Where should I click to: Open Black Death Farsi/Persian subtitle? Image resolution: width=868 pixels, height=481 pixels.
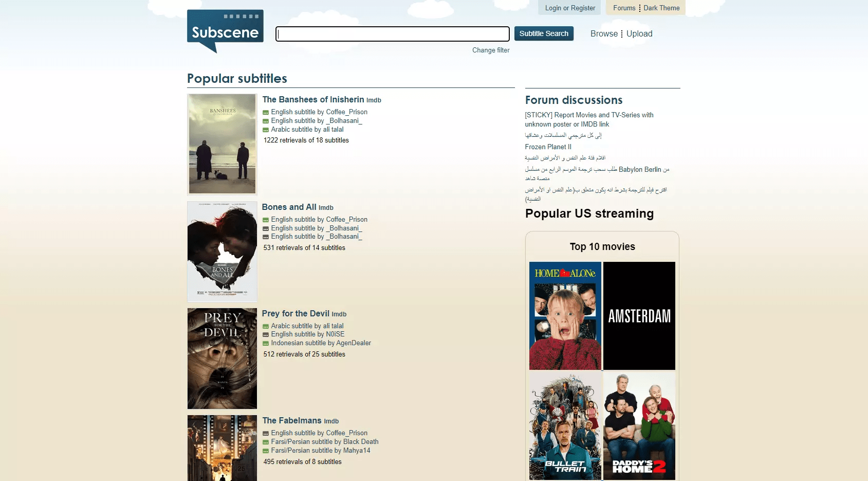(x=325, y=441)
